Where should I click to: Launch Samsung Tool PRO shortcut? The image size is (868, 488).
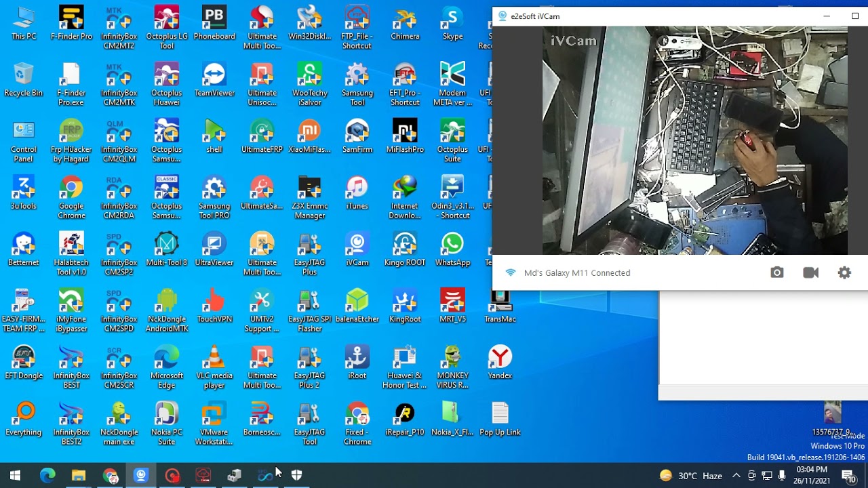tap(214, 198)
